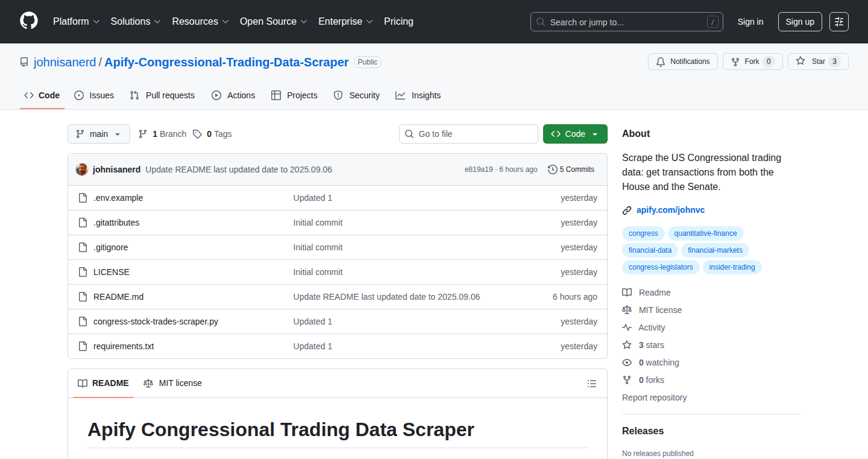Screen dimensions: 868x459
Task: Click the financial-data topic tag
Action: pyautogui.click(x=650, y=250)
